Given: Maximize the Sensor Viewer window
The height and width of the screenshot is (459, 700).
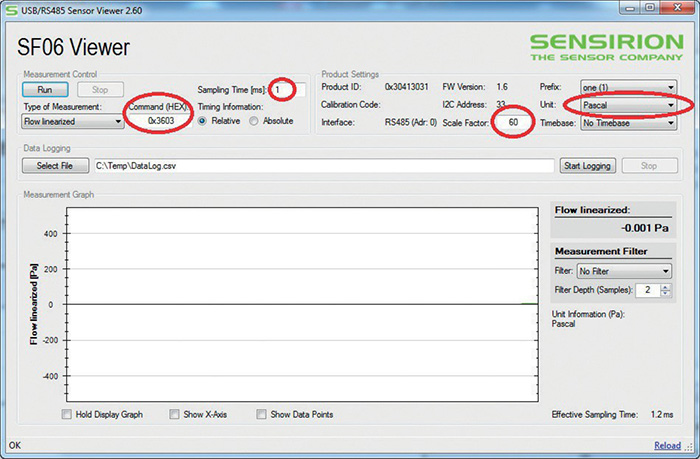Looking at the screenshot, I should coord(650,8).
